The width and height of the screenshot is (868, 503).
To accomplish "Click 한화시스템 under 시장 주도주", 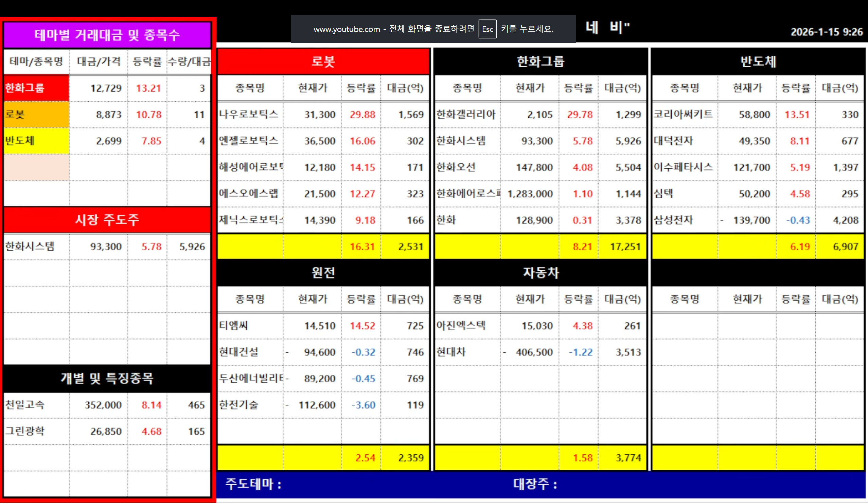I will (30, 247).
